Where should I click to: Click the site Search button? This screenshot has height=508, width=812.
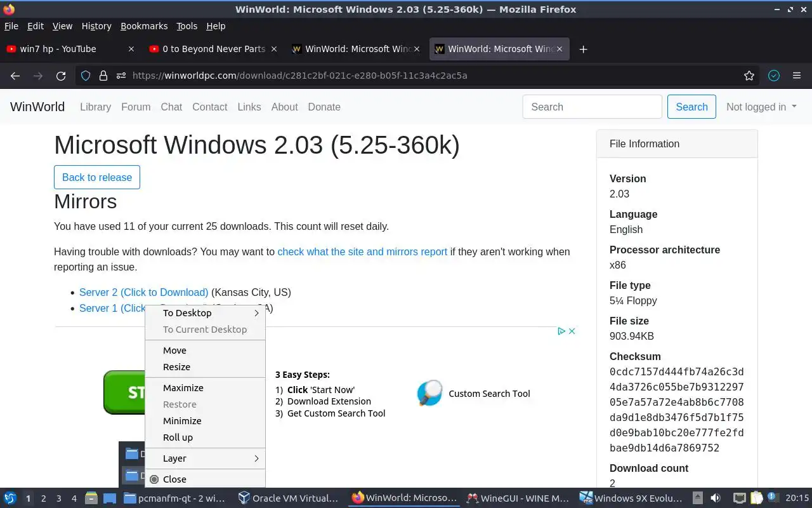click(691, 107)
